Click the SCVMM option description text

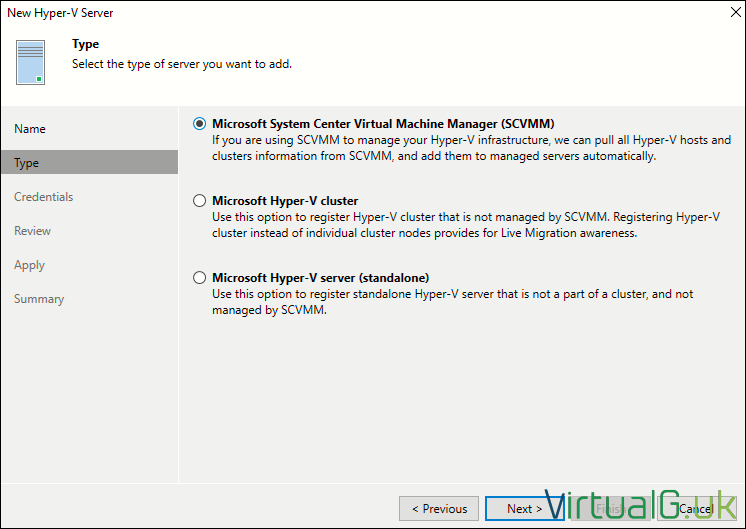471,148
